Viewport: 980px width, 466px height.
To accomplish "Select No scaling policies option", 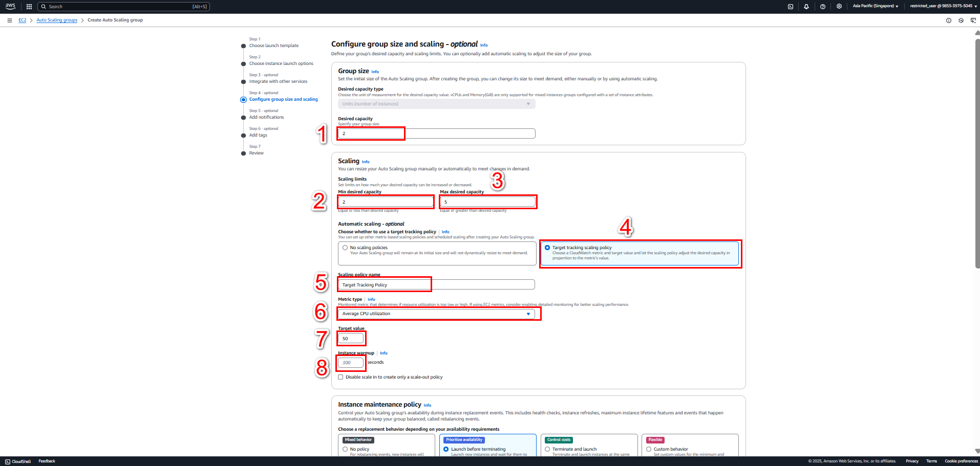I will (345, 248).
